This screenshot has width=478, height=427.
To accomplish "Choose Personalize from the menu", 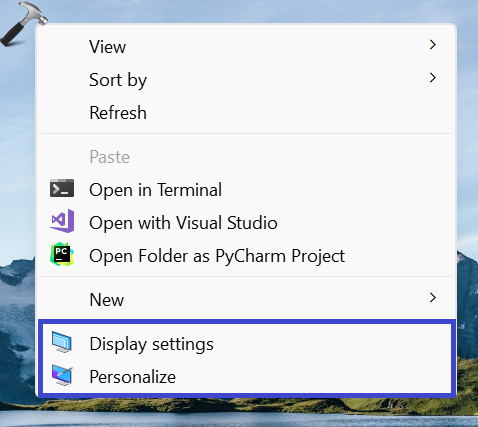I will pos(246,377).
